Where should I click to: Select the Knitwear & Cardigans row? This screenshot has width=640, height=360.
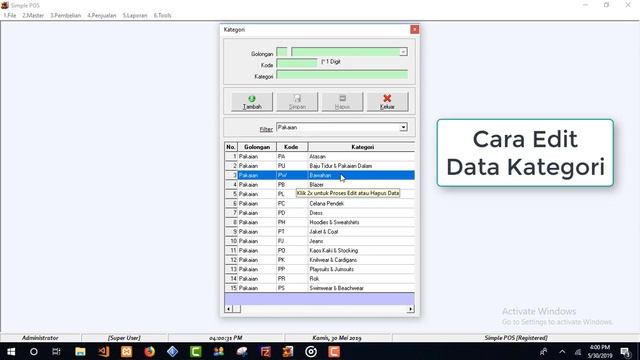click(320, 260)
